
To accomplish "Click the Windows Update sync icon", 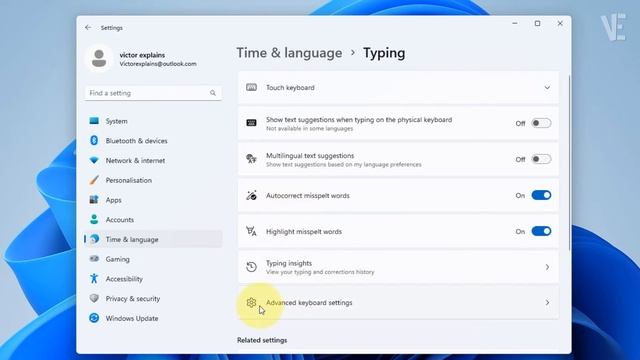I will point(94,318).
